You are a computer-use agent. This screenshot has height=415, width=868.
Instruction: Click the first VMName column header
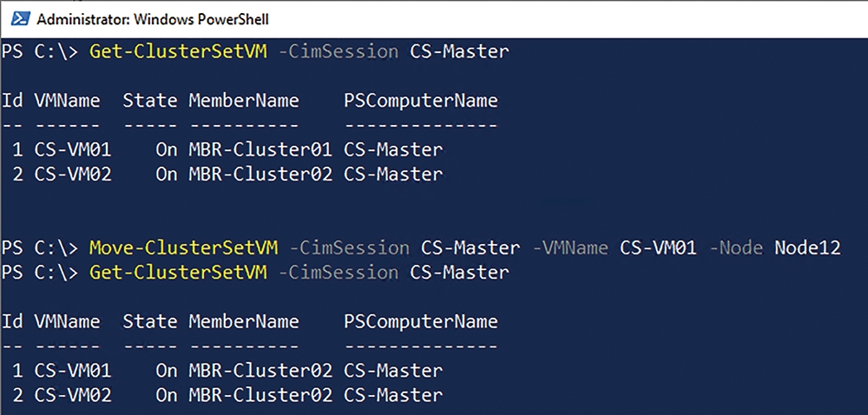(68, 101)
